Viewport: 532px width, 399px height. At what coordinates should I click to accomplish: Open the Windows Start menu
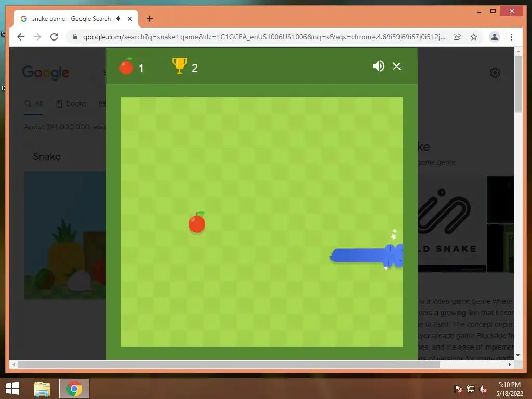12,389
